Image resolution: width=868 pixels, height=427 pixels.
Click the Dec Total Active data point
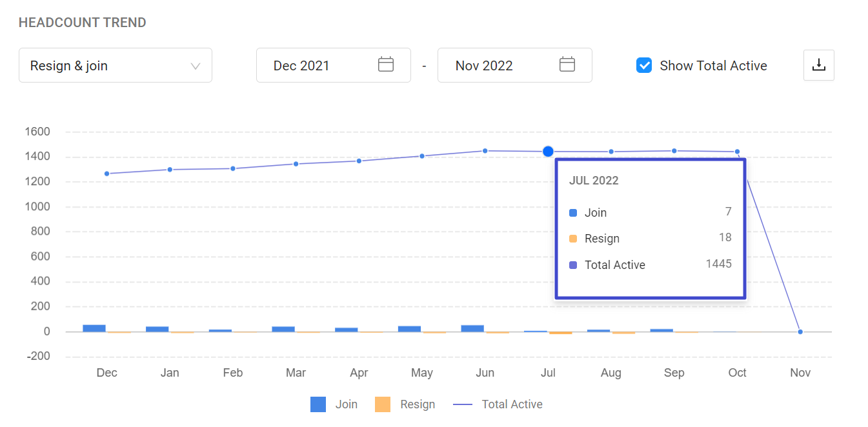coord(106,174)
